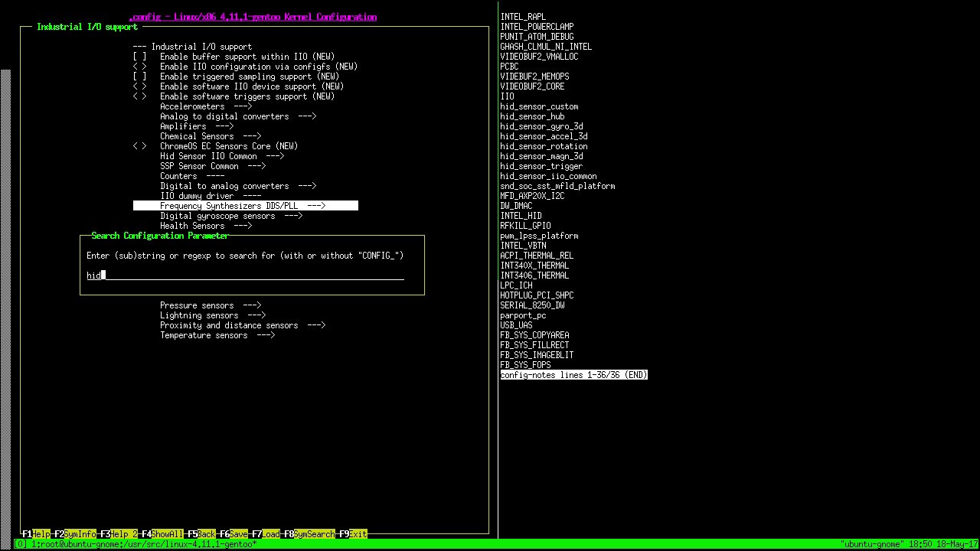Viewport: 980px width, 551px height.
Task: Click the F1 Help button
Action: (x=36, y=533)
